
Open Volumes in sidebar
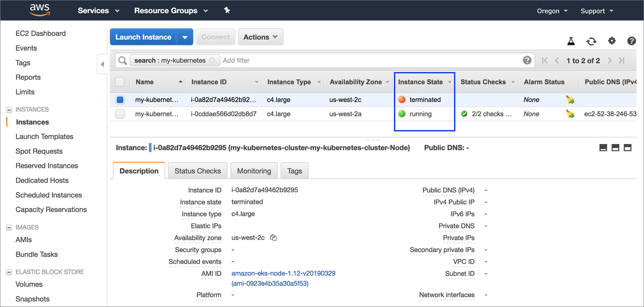[x=29, y=285]
